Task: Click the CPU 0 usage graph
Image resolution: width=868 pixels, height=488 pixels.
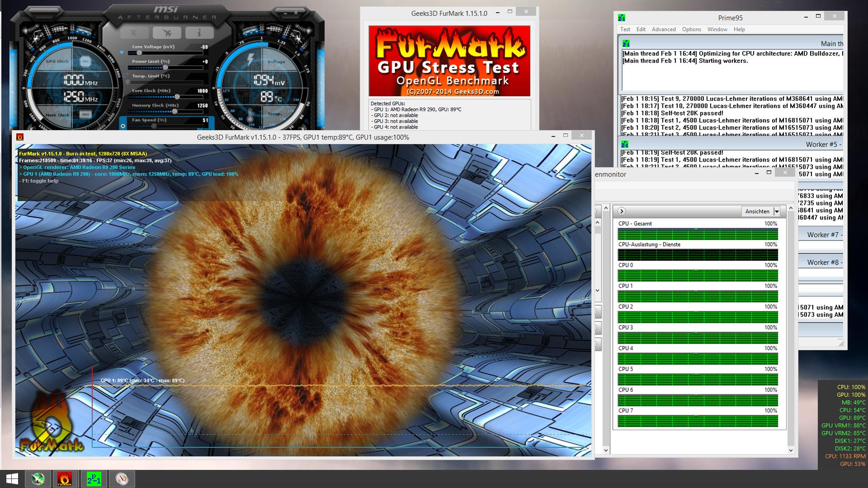Action: point(698,275)
